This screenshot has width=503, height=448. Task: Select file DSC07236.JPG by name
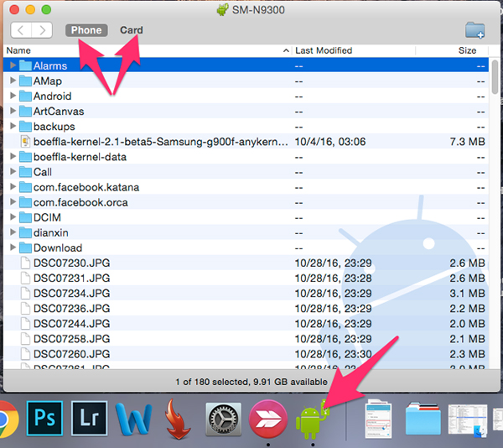coord(72,309)
